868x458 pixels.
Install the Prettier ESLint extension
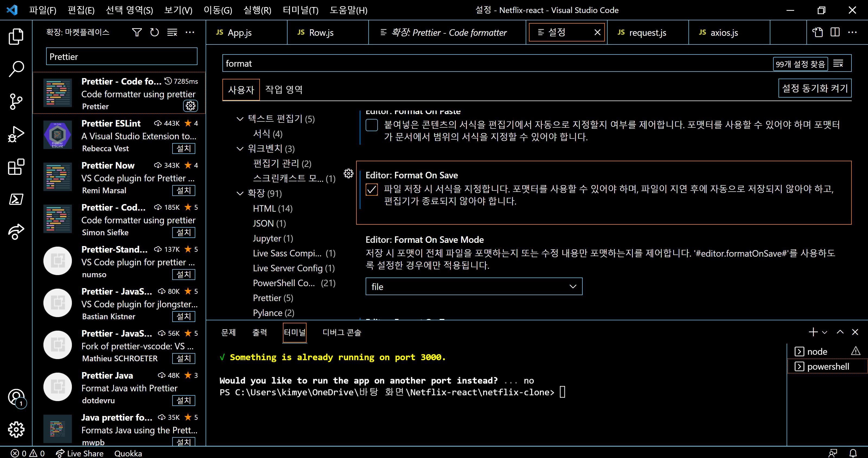(184, 148)
